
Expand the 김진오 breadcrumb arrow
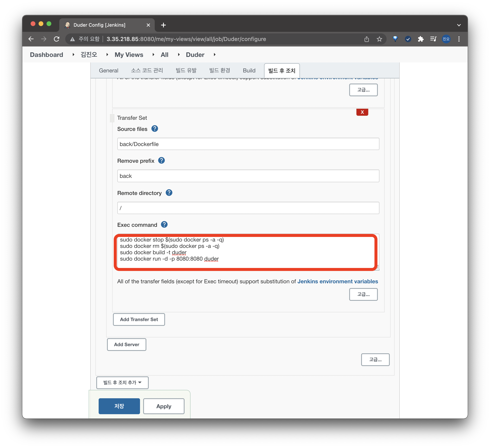[x=107, y=55]
